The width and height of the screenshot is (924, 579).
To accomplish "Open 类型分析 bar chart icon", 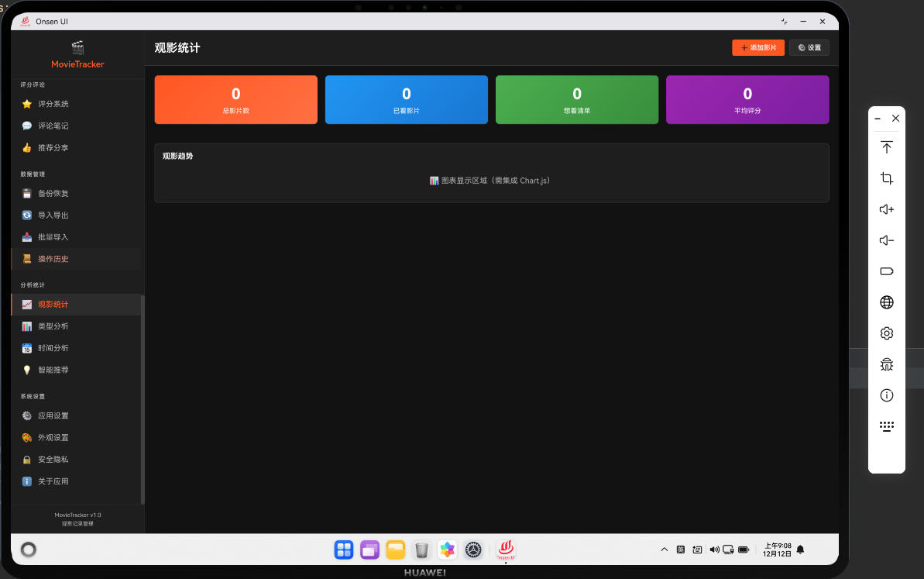I will 26,326.
